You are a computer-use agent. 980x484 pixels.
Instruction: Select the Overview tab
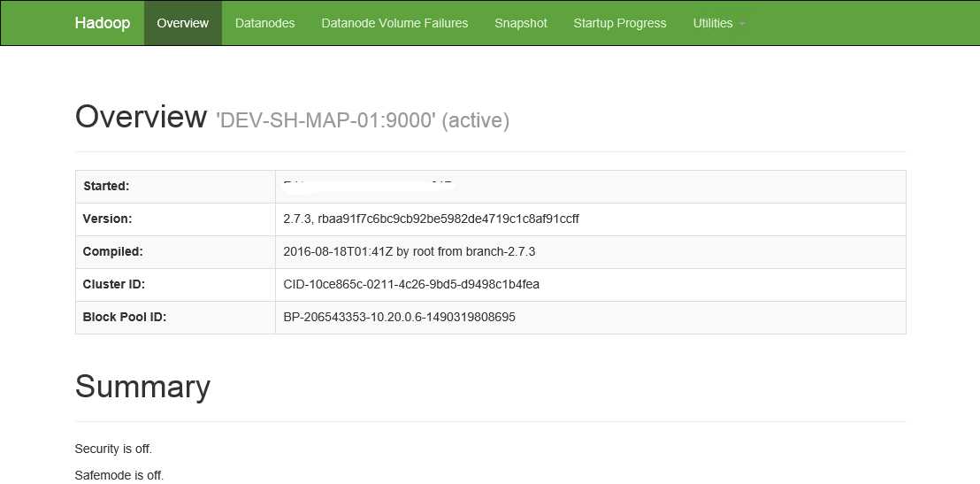[182, 23]
